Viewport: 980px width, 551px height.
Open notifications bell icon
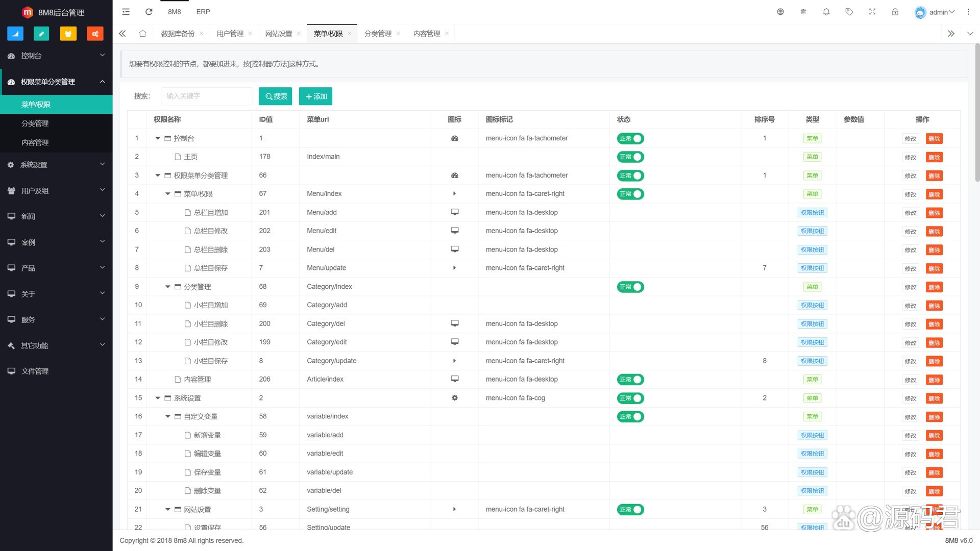826,12
